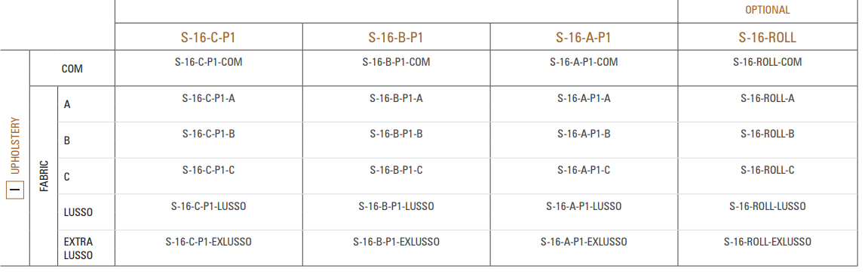
Task: Select the EXTRA LUSSO row label
Action: point(78,249)
